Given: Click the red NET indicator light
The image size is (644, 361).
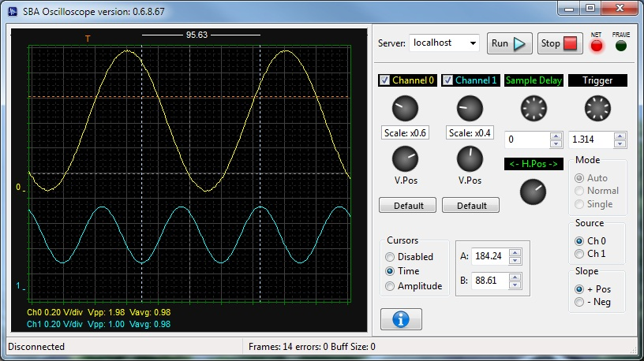Looking at the screenshot, I should [597, 46].
